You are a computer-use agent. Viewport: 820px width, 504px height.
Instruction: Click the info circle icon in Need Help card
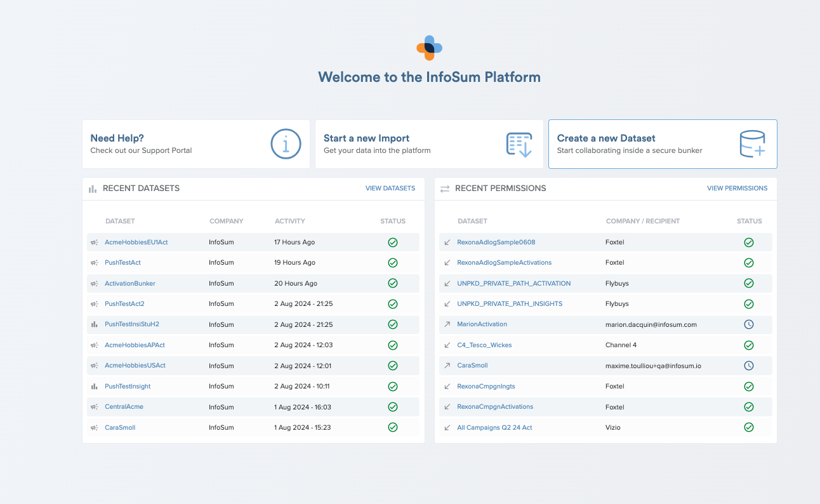pos(286,144)
